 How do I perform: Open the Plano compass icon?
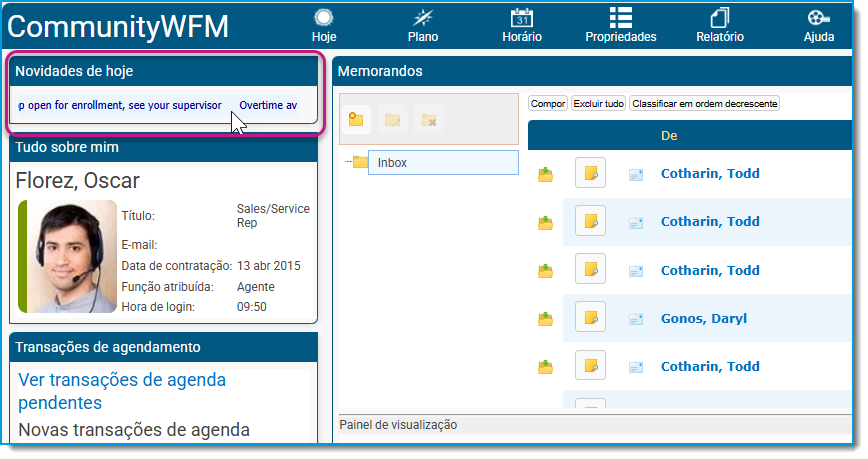pyautogui.click(x=423, y=18)
